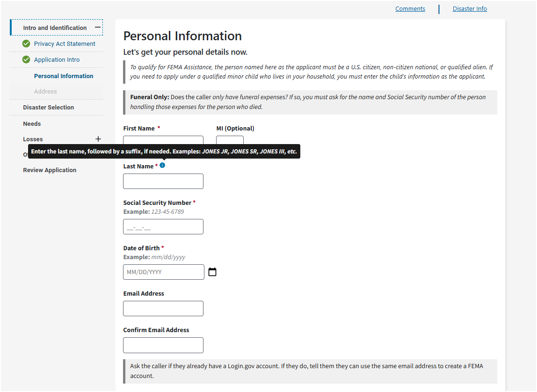
Task: Navigate to the Needs section
Action: [x=32, y=124]
